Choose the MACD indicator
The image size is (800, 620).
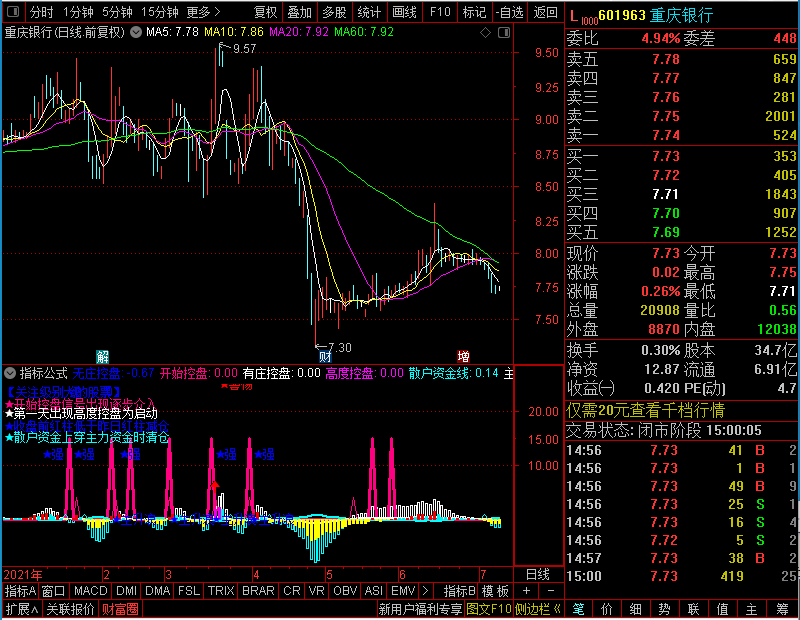91,591
